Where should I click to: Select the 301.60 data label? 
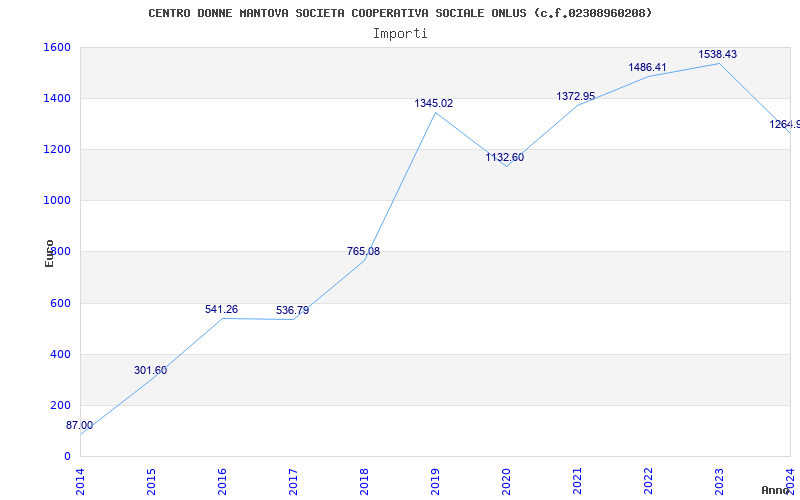point(151,370)
